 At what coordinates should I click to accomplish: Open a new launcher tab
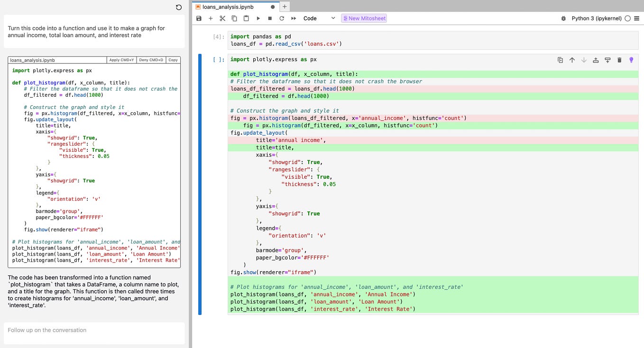pos(285,7)
